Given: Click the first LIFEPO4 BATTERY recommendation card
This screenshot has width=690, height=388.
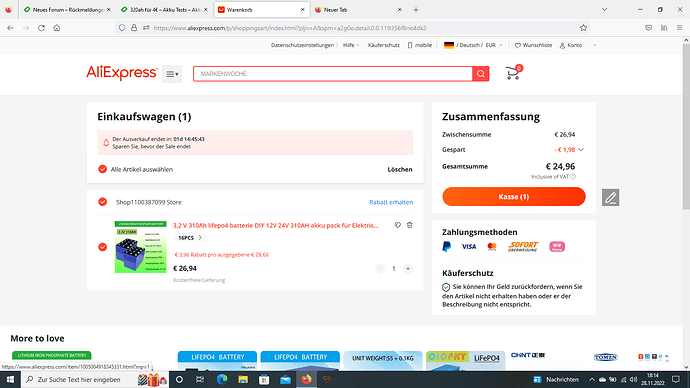Looking at the screenshot, I should point(217,360).
